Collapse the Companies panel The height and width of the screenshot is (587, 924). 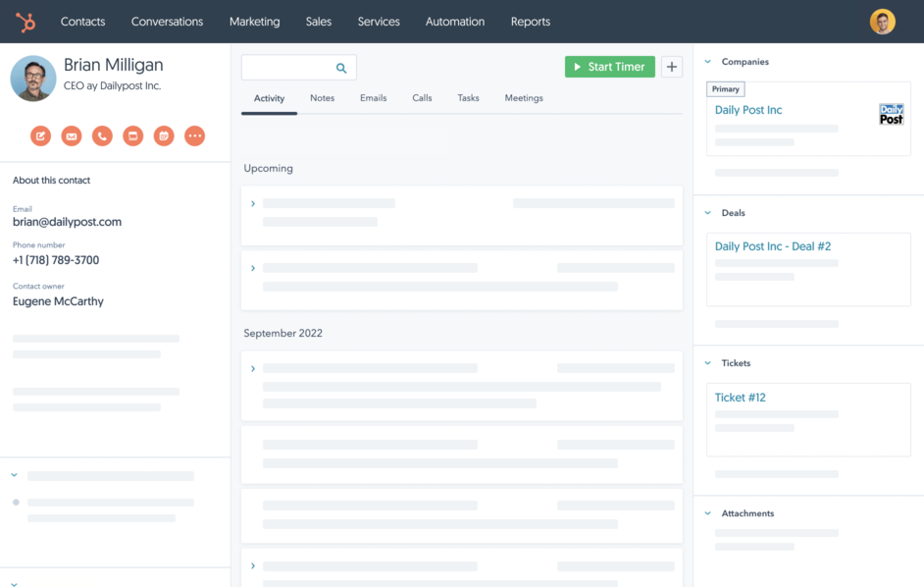[708, 61]
